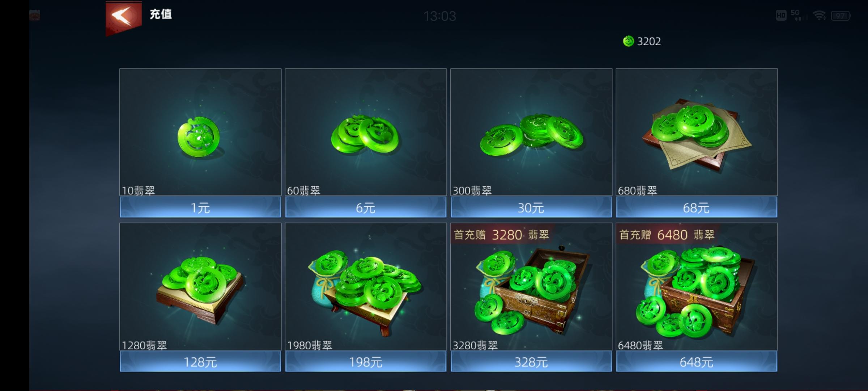The width and height of the screenshot is (868, 391).
Task: Select the single jade coin image
Action: pyautogui.click(x=199, y=137)
